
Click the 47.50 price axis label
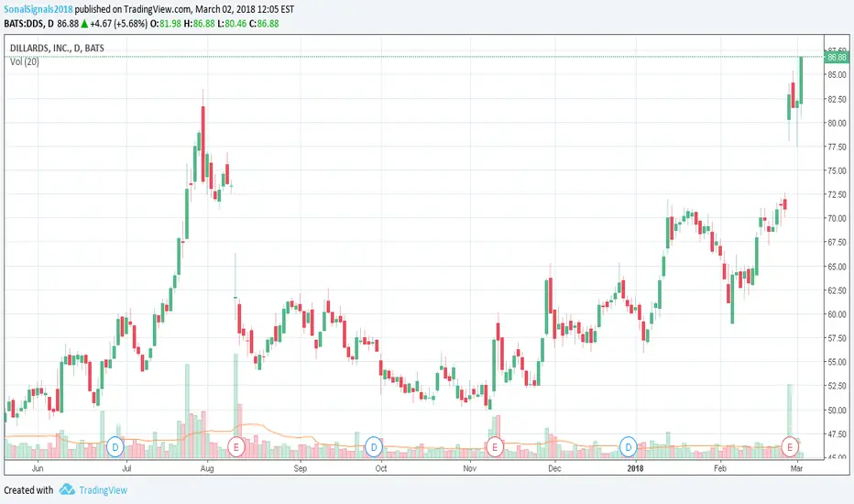(837, 434)
